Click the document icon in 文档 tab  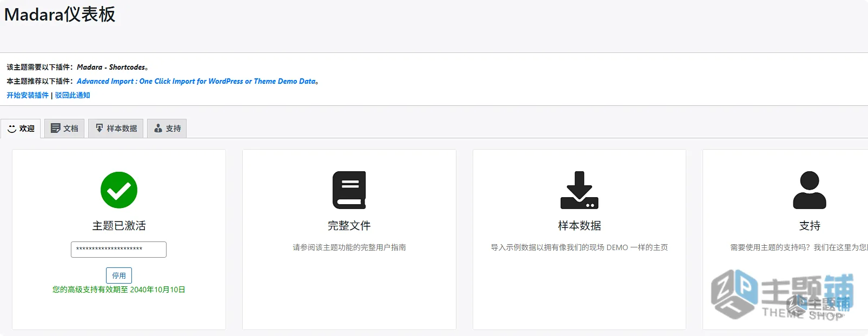[55, 128]
